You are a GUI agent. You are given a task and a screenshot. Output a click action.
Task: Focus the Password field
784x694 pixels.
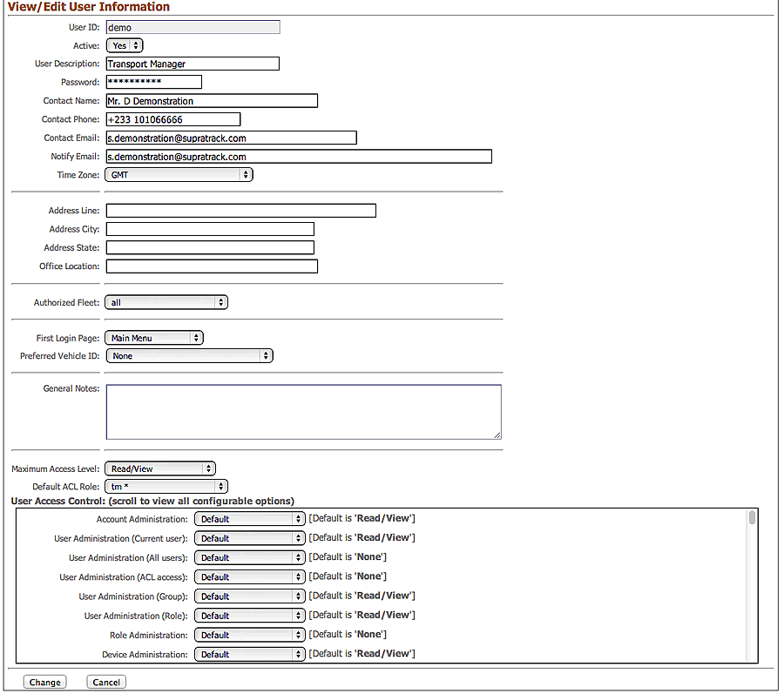(154, 82)
